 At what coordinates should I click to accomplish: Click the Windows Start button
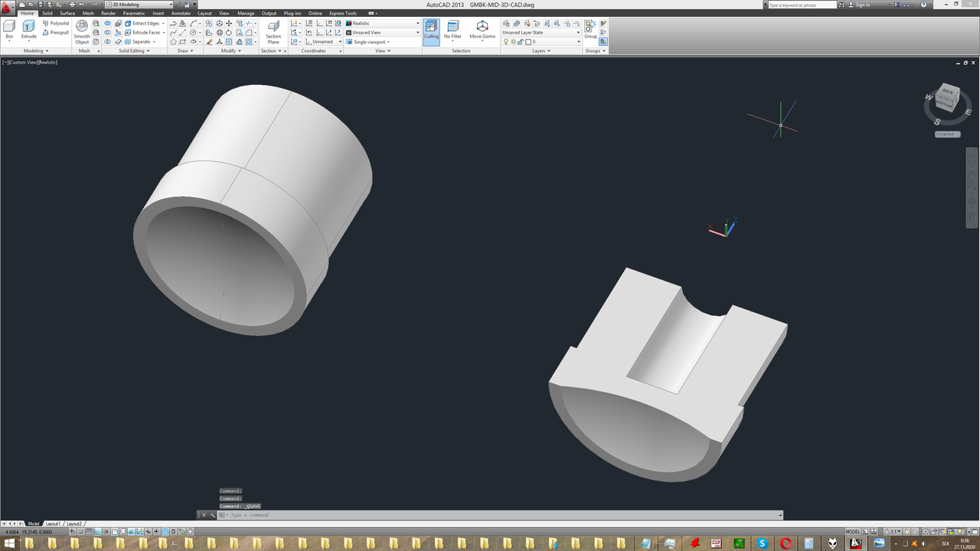[10, 543]
